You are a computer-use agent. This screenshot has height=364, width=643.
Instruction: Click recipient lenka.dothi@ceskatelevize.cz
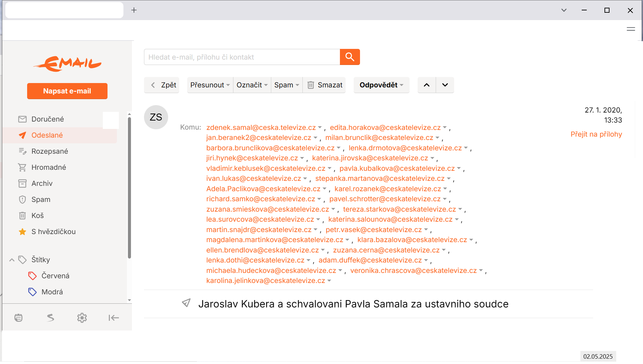point(255,260)
